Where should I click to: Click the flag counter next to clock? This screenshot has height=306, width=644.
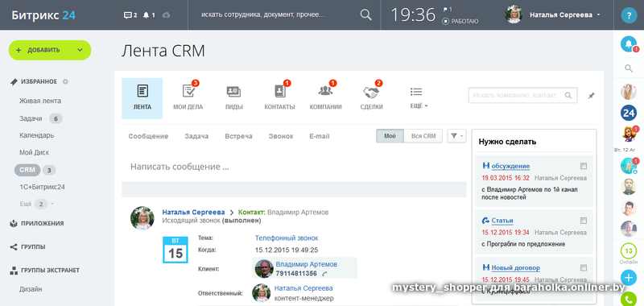448,9
